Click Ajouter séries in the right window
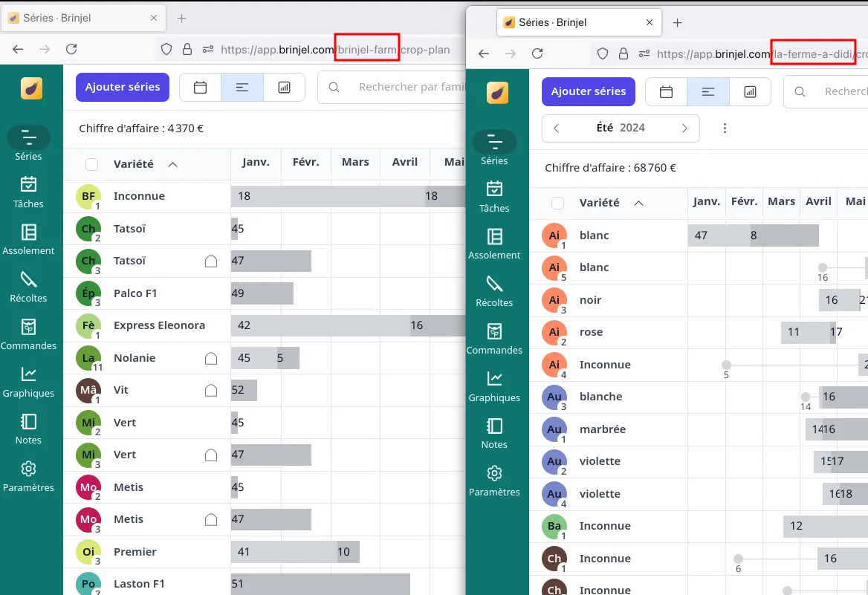 pos(588,92)
